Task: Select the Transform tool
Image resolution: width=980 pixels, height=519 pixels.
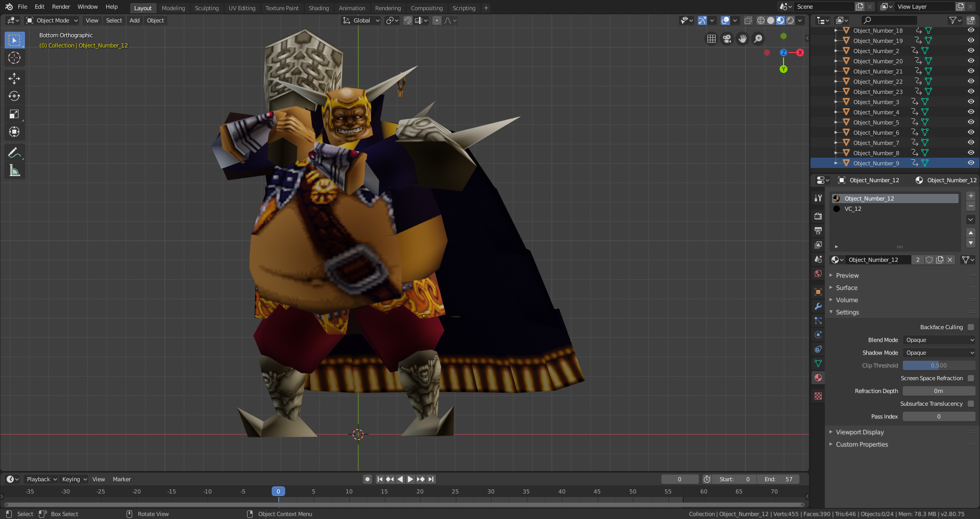Action: point(14,132)
